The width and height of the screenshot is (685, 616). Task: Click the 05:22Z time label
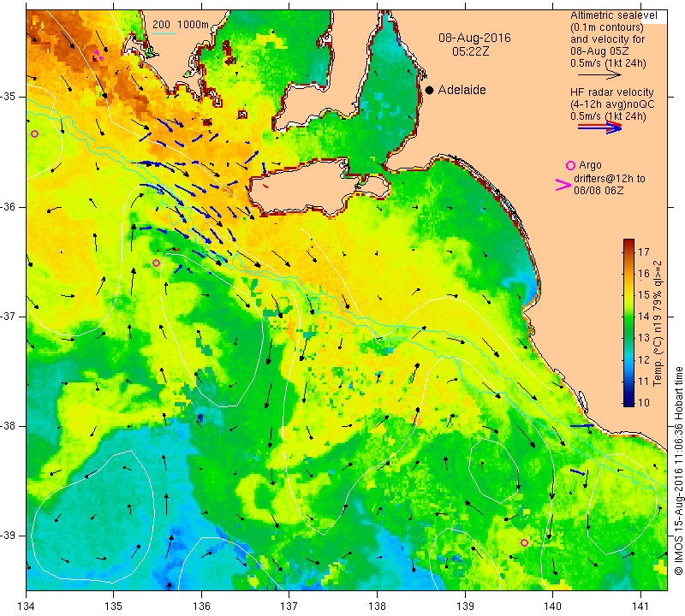click(470, 51)
